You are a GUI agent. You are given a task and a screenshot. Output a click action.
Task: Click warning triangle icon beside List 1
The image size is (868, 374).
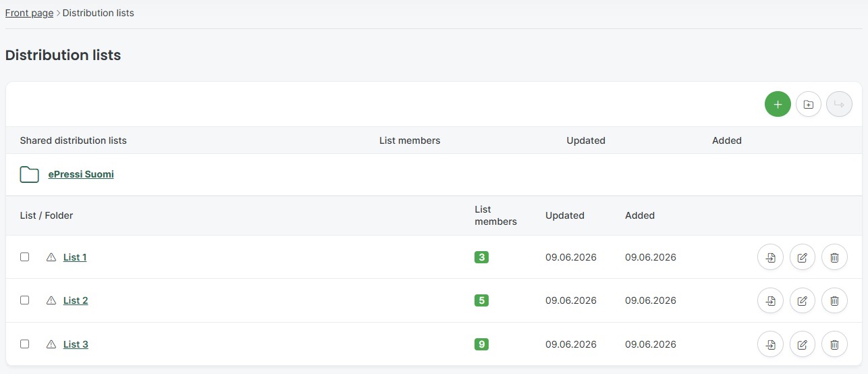[51, 257]
